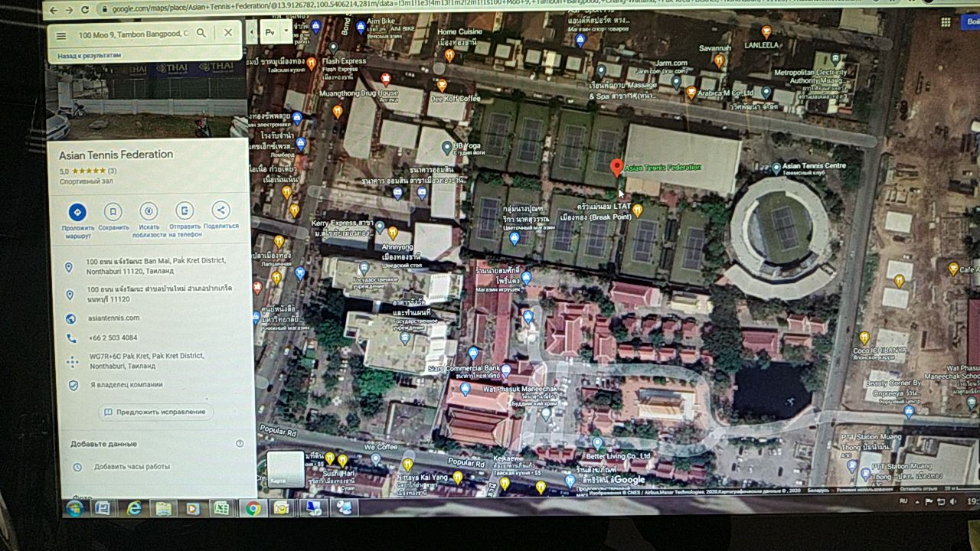Click Home Cuisine restaurant marker
Screen dimensions: 980x551
point(449,55)
